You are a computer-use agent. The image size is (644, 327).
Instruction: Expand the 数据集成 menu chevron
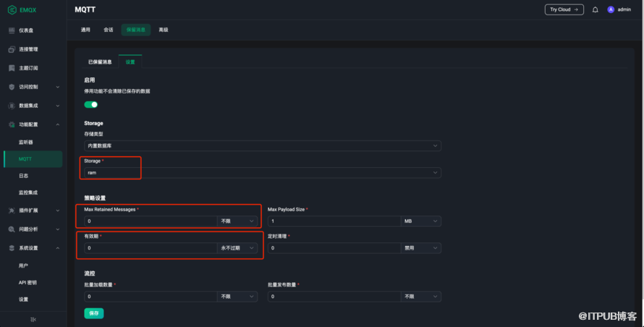pyautogui.click(x=57, y=106)
